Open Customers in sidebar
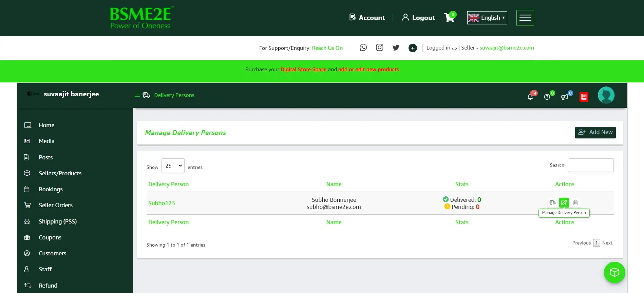 53,253
